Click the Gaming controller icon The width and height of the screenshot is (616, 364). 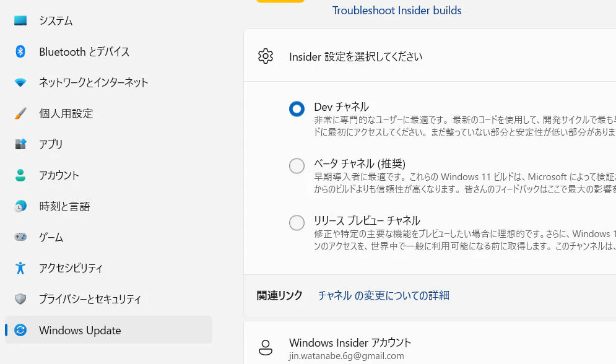[x=20, y=236]
